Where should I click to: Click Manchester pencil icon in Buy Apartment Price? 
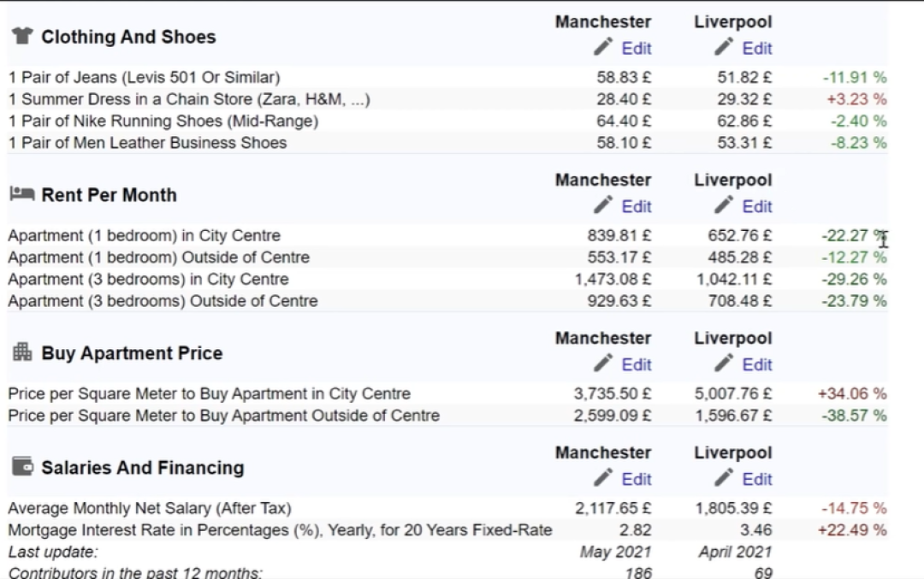604,363
